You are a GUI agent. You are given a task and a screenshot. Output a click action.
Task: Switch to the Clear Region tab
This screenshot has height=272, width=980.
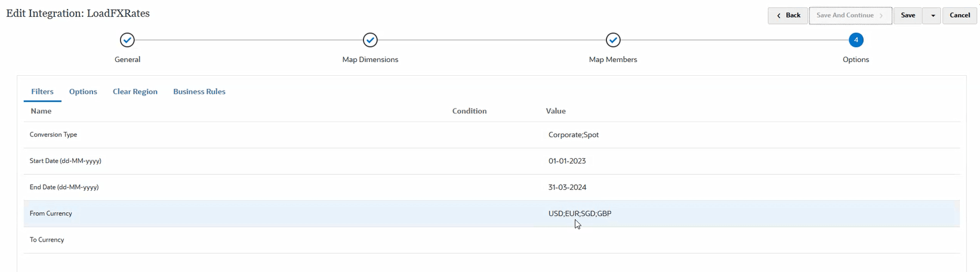click(135, 92)
